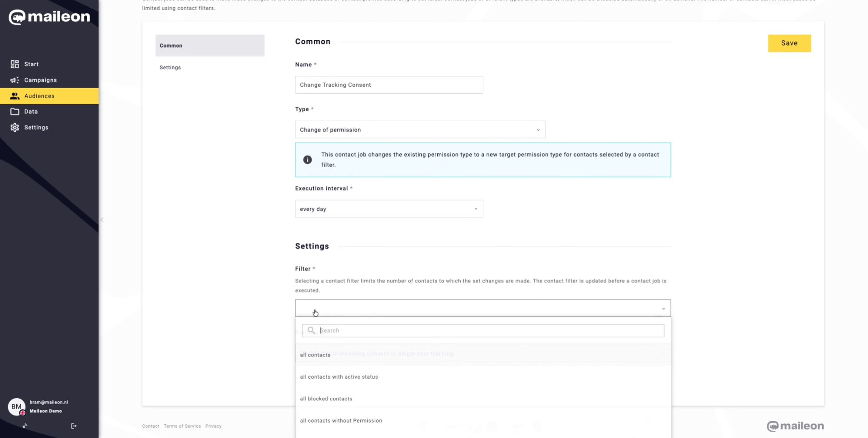Image resolution: width=868 pixels, height=438 pixels.
Task: Open the Start dashboard icon
Action: pyautogui.click(x=15, y=64)
